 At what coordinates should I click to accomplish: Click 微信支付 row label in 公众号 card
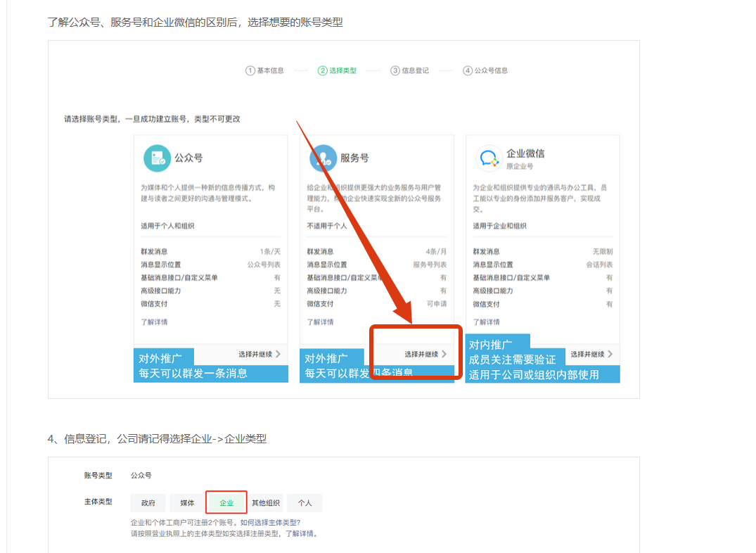[154, 303]
